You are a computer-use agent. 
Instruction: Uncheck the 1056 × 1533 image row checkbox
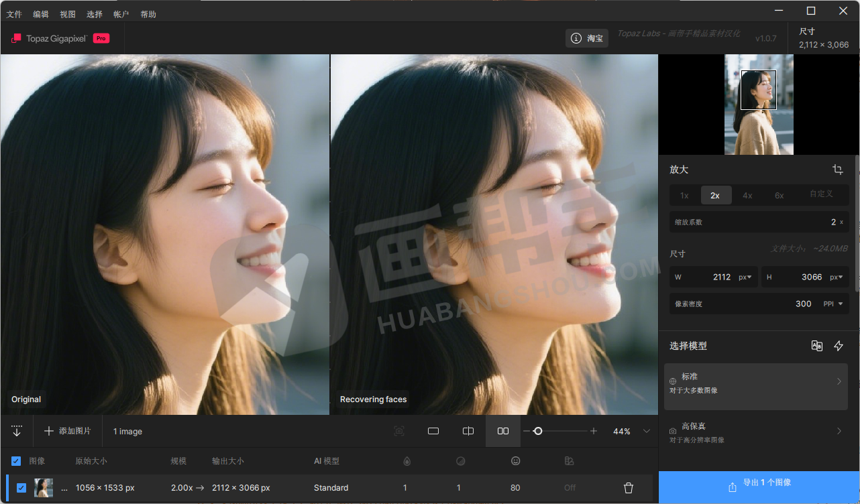[x=21, y=488]
